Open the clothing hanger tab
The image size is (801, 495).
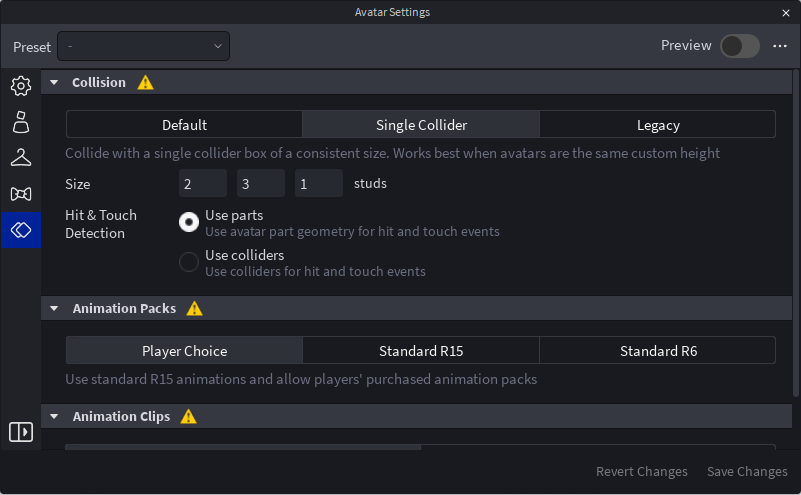(21, 158)
